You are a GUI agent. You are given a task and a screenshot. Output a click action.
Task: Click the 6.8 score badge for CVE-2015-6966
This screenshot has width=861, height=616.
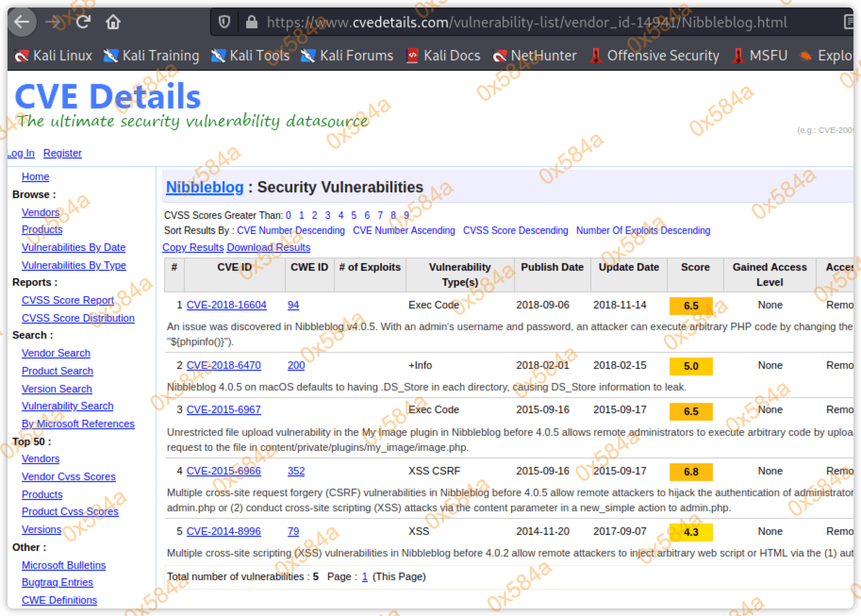pyautogui.click(x=691, y=472)
